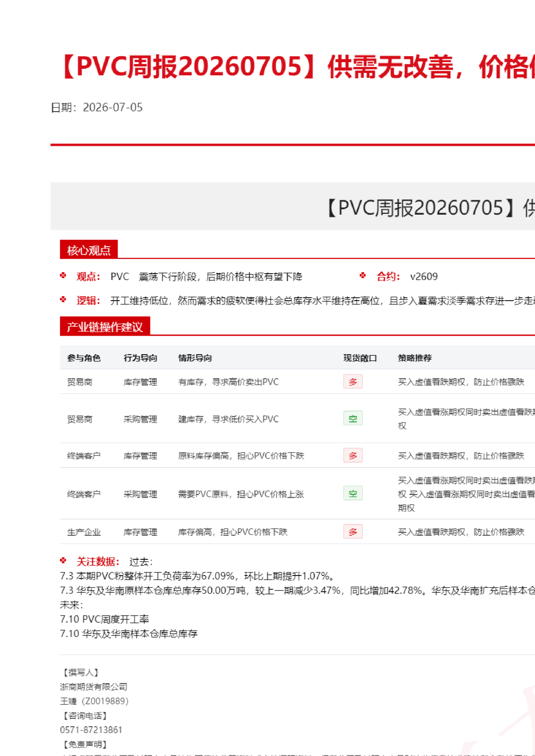Click the line 7.10 华东及华南样本仓库总库存
The width and height of the screenshot is (535, 756).
[x=129, y=634]
